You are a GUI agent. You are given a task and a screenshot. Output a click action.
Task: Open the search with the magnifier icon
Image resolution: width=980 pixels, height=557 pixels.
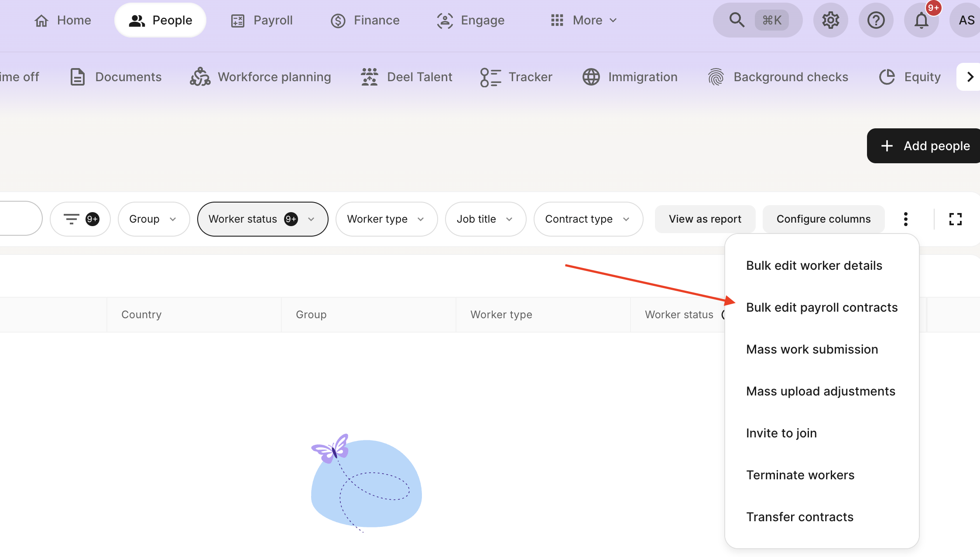click(737, 20)
